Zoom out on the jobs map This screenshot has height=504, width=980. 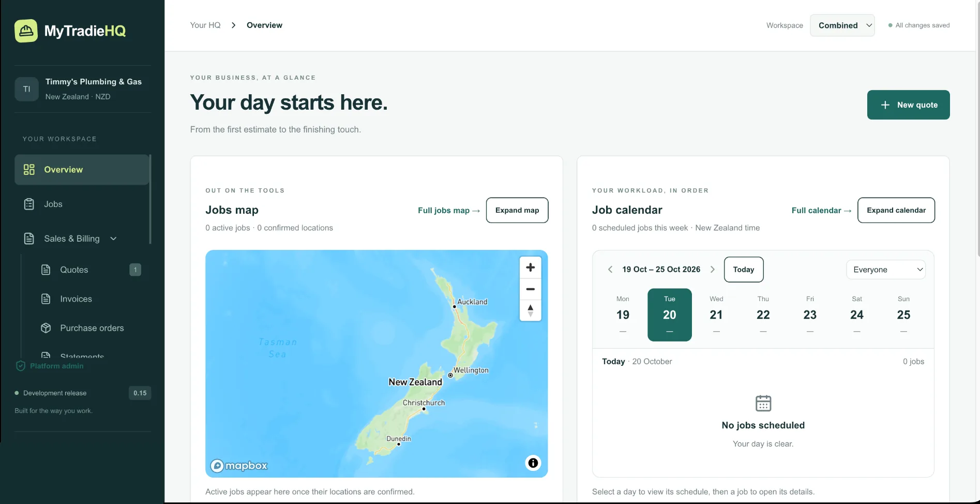[531, 289]
